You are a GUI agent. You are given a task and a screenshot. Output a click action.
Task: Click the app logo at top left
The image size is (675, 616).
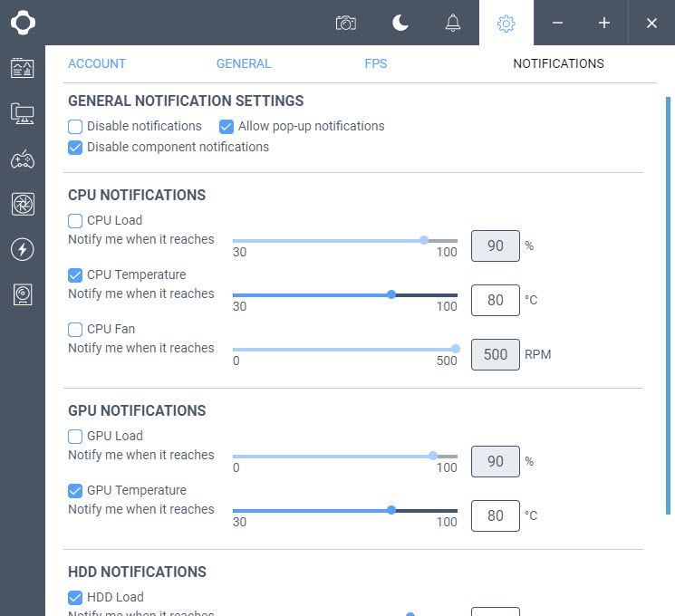(x=23, y=23)
